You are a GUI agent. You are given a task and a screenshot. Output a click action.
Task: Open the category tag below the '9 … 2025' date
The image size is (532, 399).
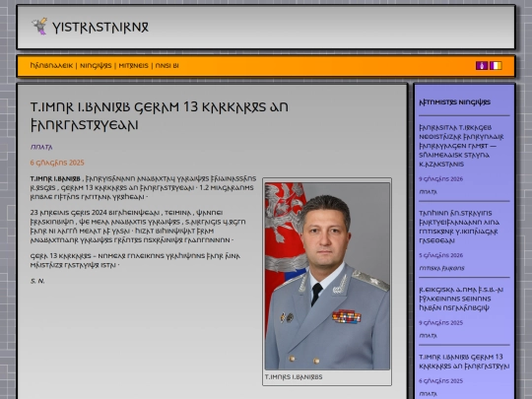pos(428,336)
